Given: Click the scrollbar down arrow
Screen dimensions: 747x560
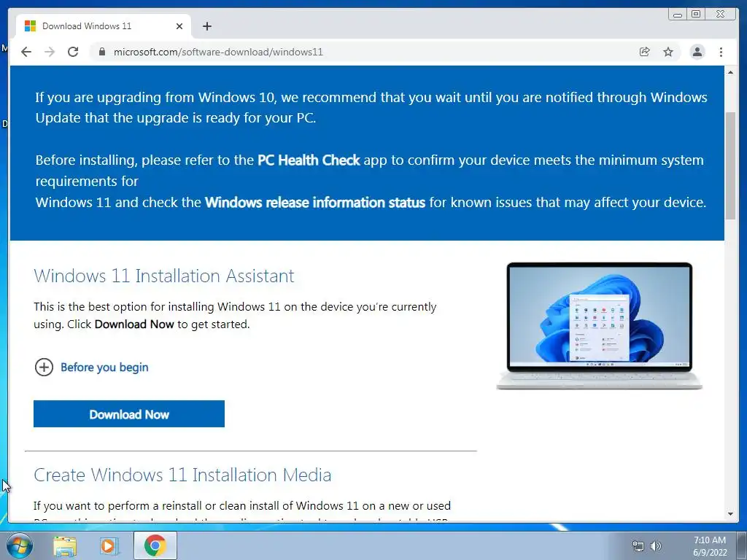Looking at the screenshot, I should point(730,514).
